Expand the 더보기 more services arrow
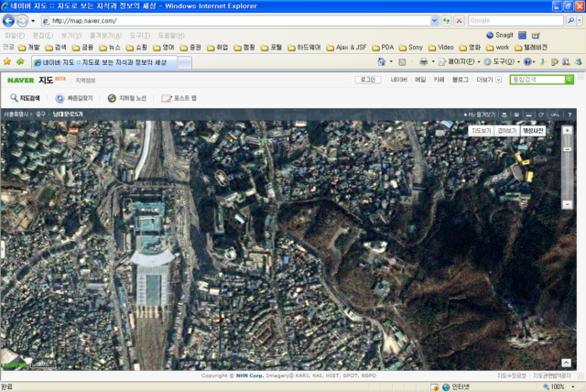 [498, 80]
